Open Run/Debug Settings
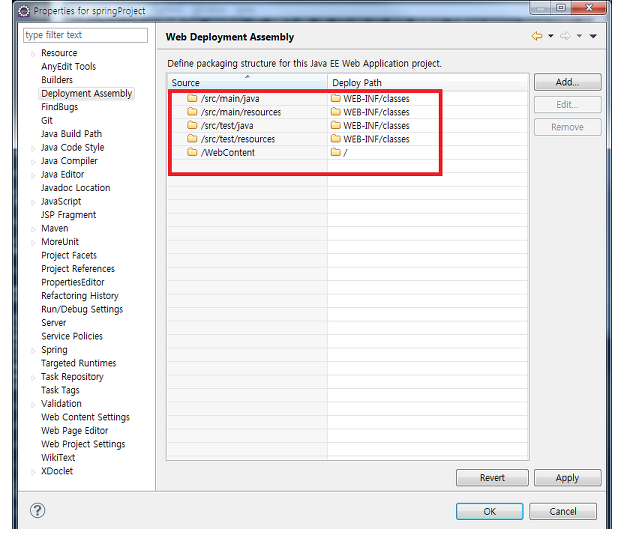Image resolution: width=629 pixels, height=537 pixels. click(x=82, y=309)
